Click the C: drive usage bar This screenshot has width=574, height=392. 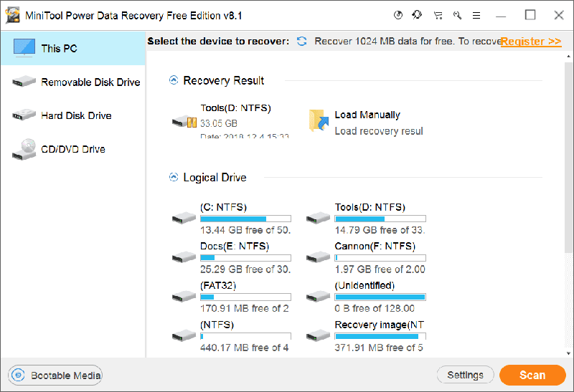245,219
